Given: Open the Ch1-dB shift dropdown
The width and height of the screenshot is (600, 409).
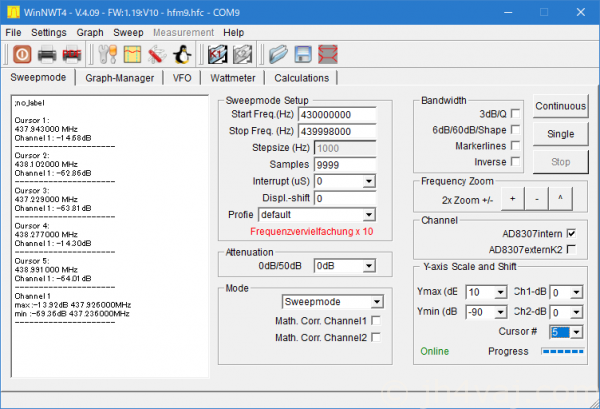Looking at the screenshot, I should (x=576, y=293).
